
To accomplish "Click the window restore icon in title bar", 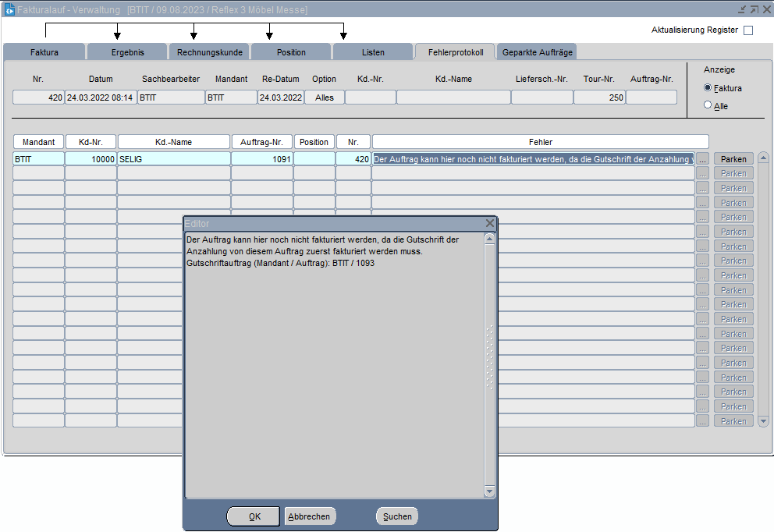I will tap(754, 9).
